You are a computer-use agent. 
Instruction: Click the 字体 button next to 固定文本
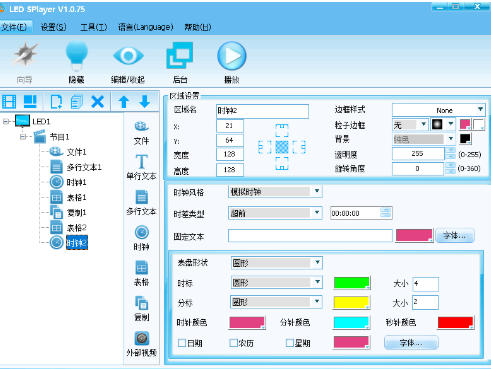tap(454, 236)
